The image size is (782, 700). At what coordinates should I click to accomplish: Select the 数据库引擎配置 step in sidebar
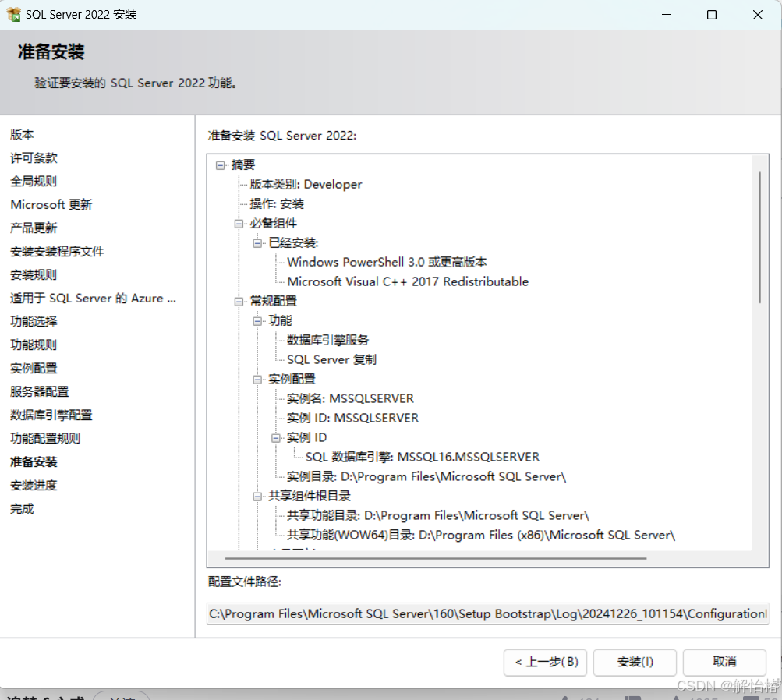click(51, 415)
